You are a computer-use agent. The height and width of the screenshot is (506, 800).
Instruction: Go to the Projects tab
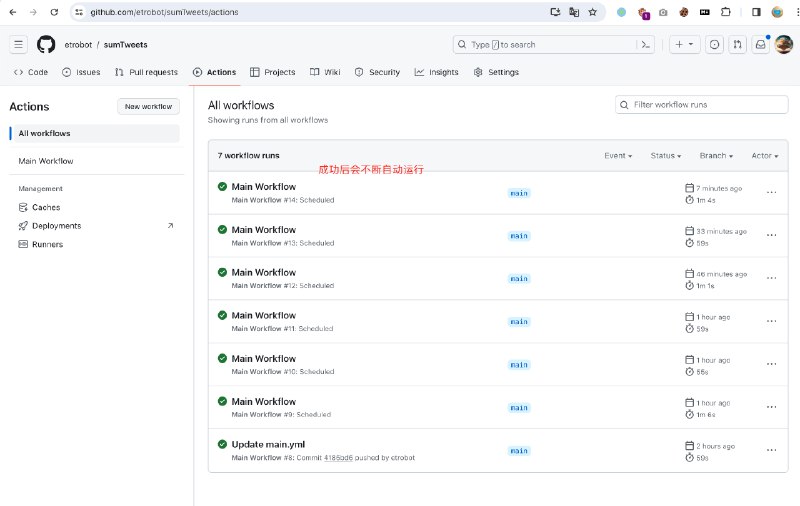[272, 72]
